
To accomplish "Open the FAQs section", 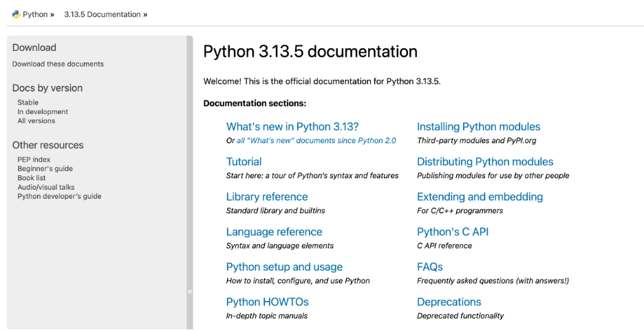I will [430, 267].
